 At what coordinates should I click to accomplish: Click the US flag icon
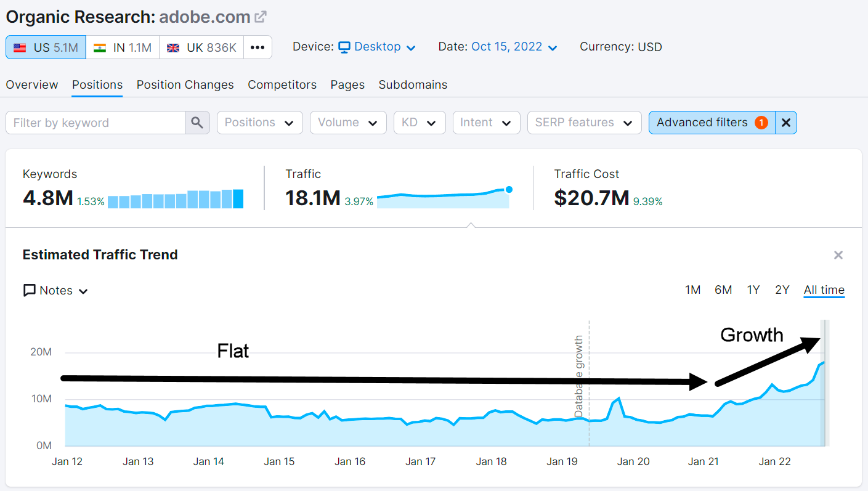(19, 47)
